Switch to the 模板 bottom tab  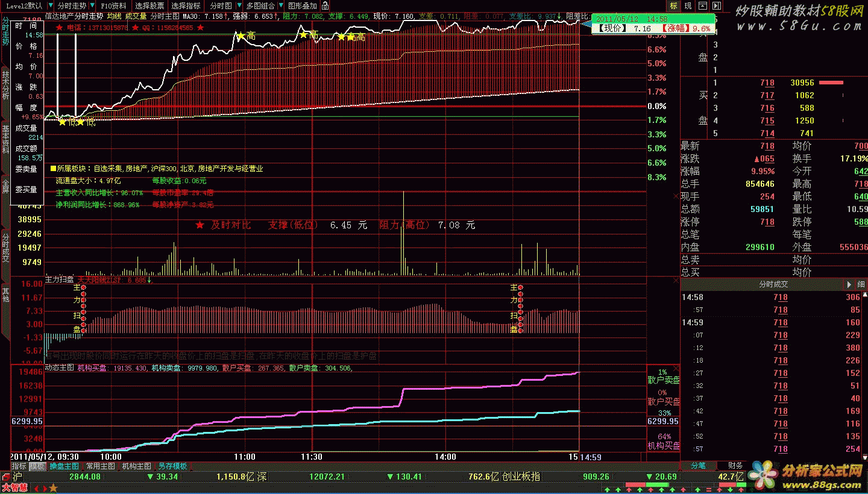pos(37,466)
